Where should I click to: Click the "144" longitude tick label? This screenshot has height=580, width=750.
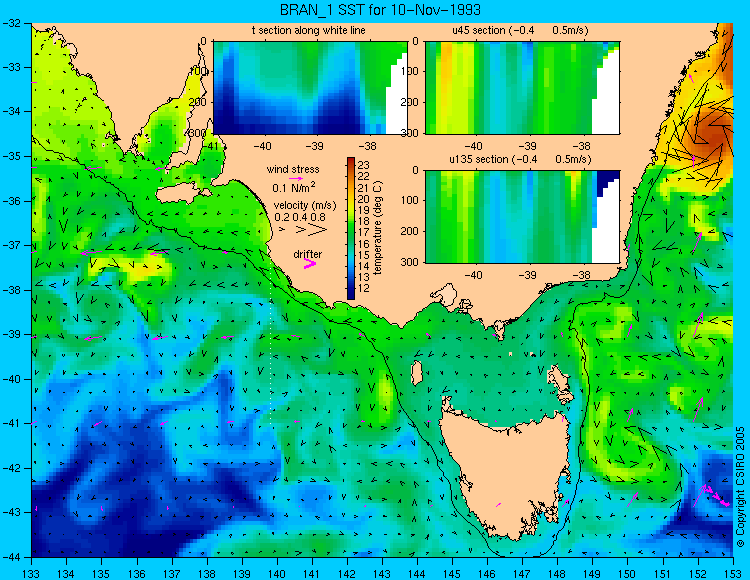[x=417, y=573]
